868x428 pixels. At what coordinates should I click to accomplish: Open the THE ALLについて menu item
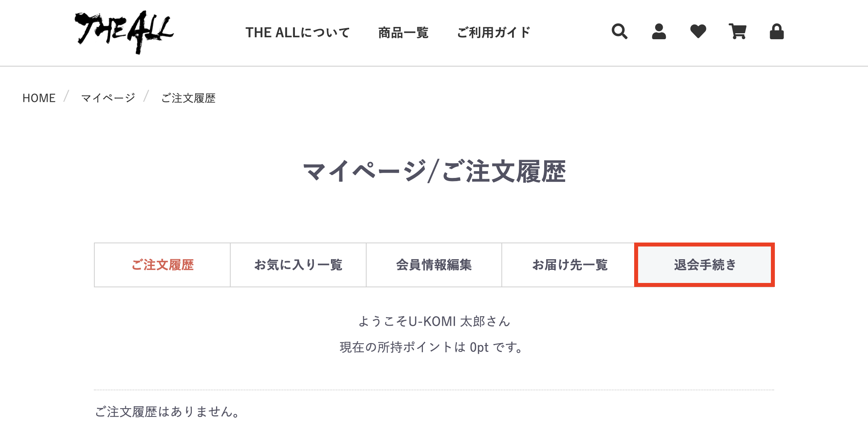[297, 32]
